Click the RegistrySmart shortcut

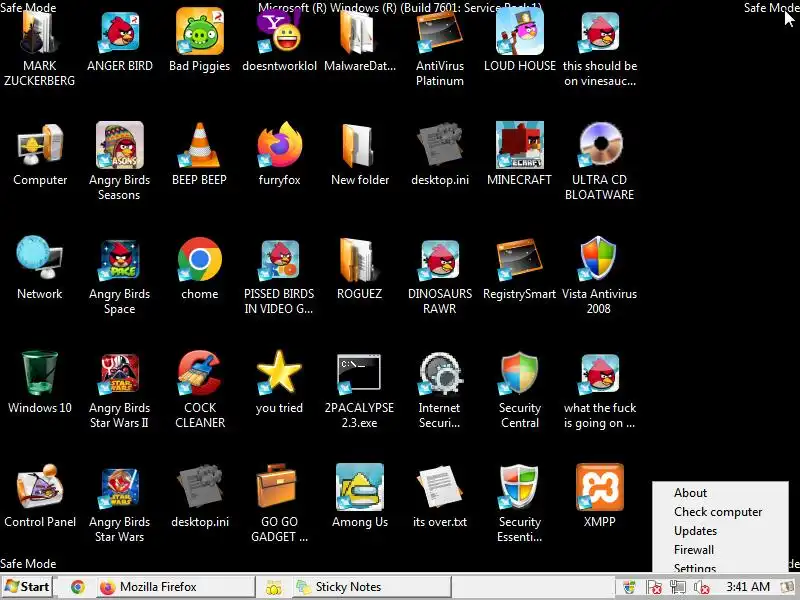click(x=519, y=259)
